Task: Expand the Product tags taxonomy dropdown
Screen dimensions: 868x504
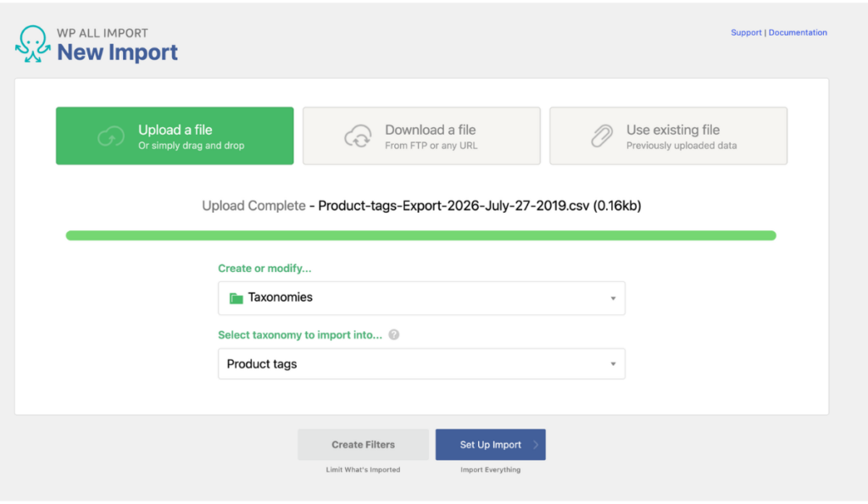Action: click(422, 364)
